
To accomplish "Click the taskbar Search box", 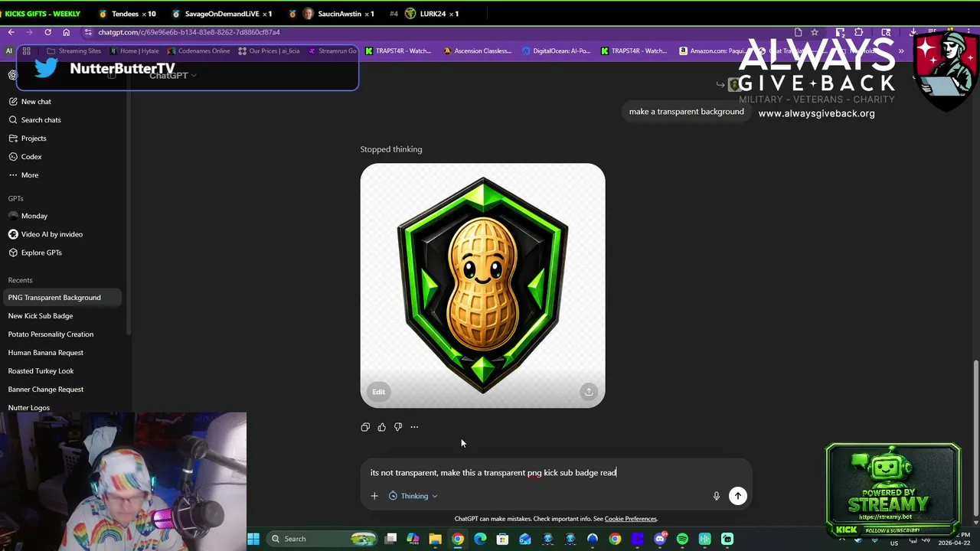I will click(x=322, y=539).
